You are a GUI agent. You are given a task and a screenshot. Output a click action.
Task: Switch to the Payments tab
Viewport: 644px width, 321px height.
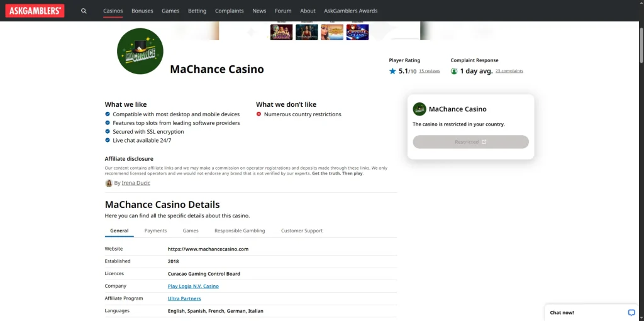pyautogui.click(x=156, y=231)
